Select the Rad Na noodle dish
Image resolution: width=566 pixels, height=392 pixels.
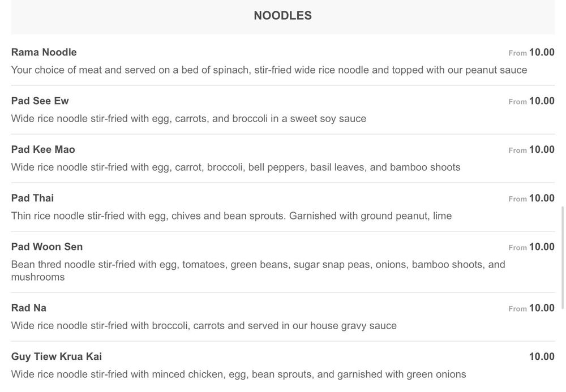(29, 308)
